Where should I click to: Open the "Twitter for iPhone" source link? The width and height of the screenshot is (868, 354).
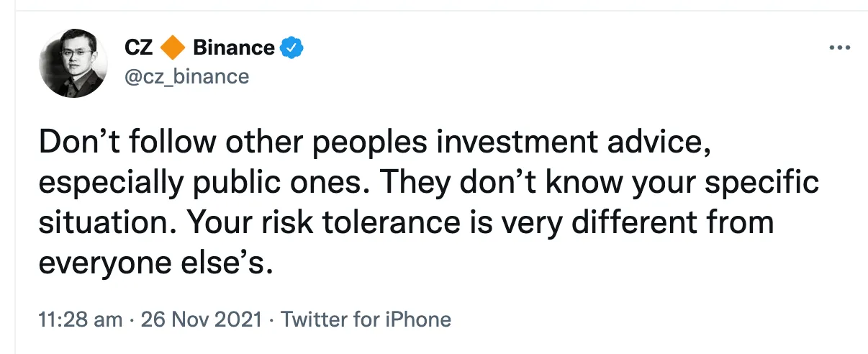click(366, 319)
